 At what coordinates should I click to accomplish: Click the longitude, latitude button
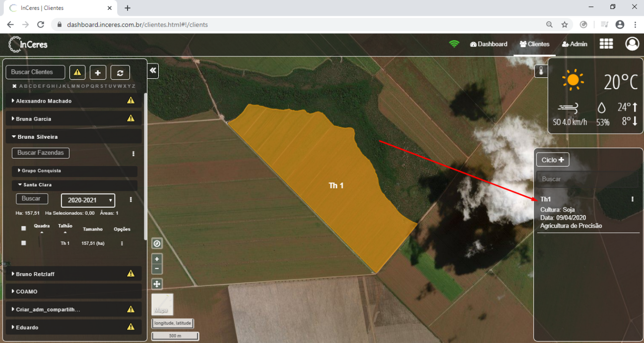173,323
